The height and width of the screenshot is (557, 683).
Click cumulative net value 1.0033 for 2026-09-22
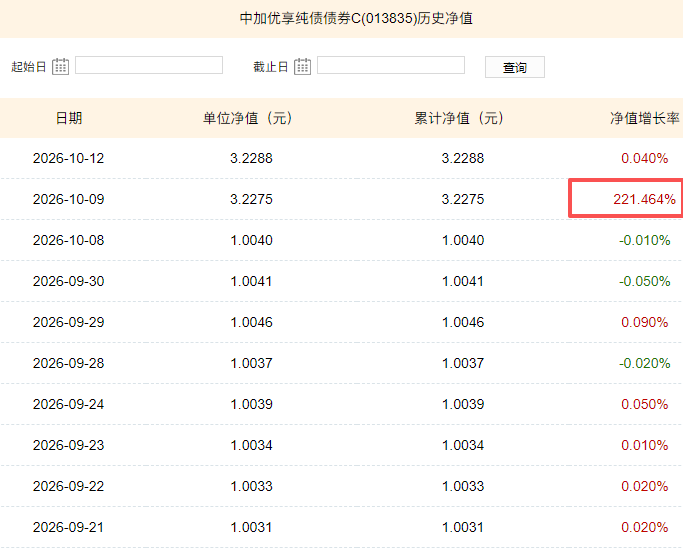tap(463, 486)
